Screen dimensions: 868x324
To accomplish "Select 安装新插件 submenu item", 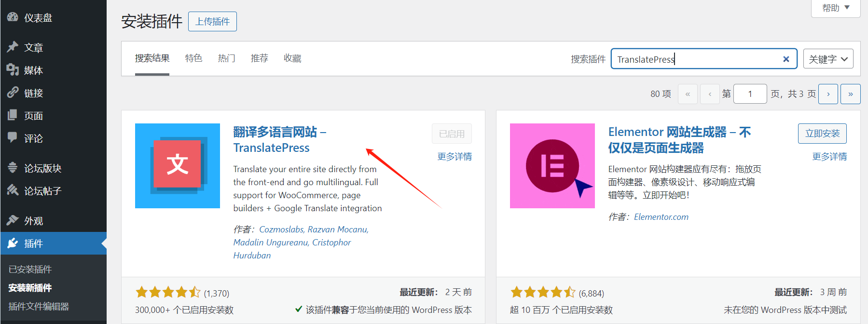I will coord(30,288).
